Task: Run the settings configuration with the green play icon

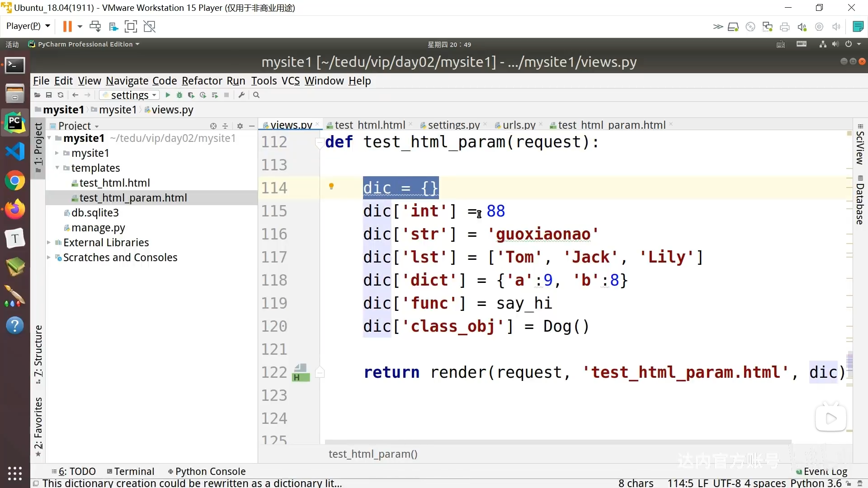Action: [168, 95]
